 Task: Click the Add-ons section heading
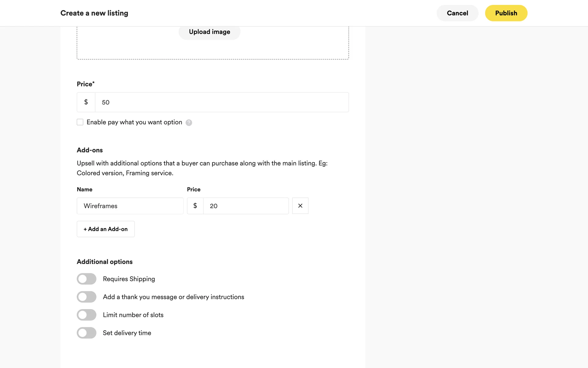pos(90,150)
